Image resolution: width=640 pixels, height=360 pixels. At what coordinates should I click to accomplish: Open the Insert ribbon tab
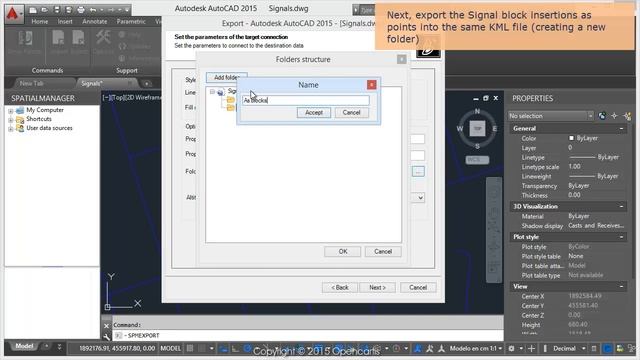pos(65,22)
